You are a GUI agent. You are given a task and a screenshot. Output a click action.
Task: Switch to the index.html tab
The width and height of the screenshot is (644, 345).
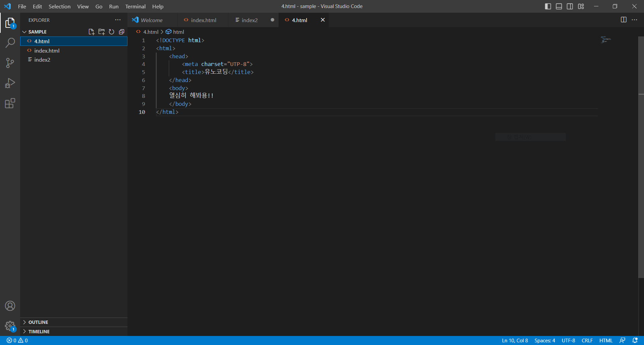(x=203, y=20)
